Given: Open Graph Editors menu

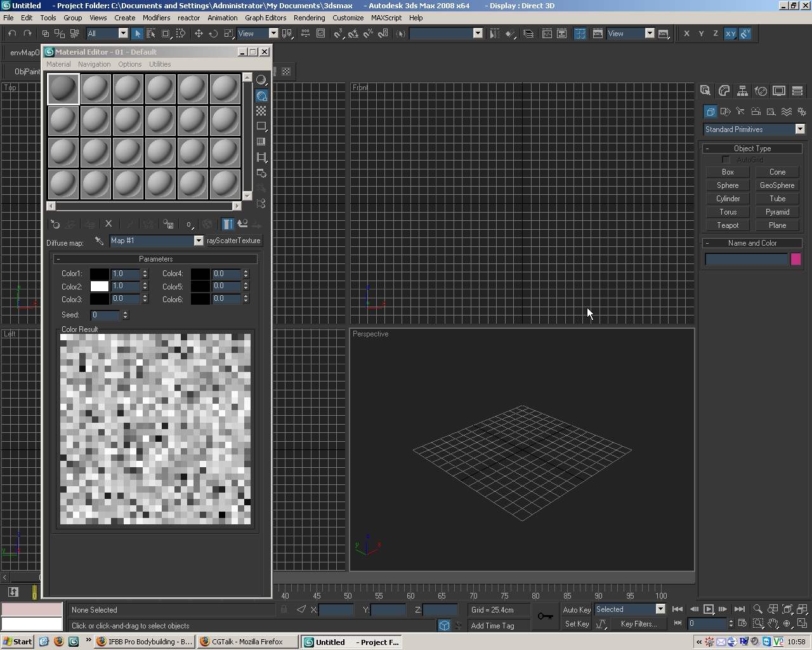Looking at the screenshot, I should [266, 18].
